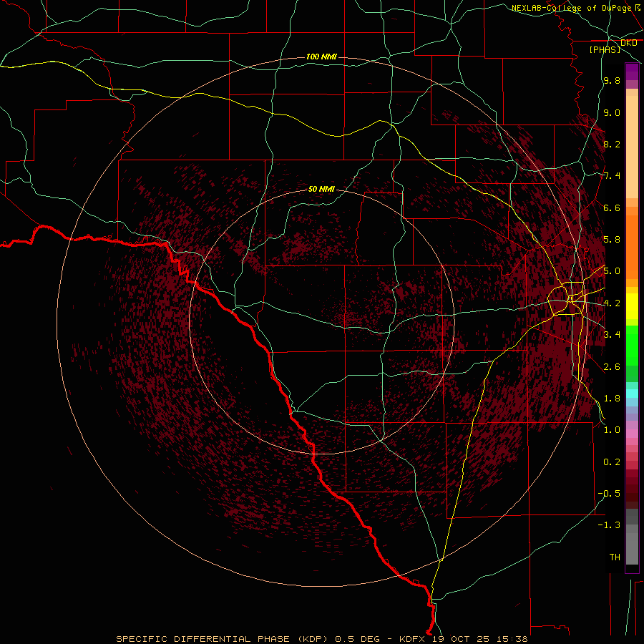Select the 5.0 scale value
Image resolution: width=644 pixels, height=644 pixels.
pos(612,271)
